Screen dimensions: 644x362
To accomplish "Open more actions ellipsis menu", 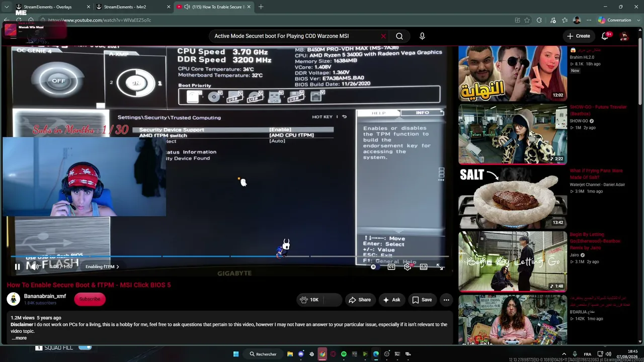I will pos(446,300).
